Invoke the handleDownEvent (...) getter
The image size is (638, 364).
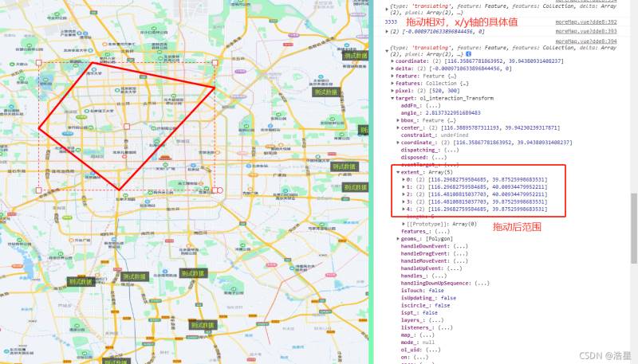(460, 246)
